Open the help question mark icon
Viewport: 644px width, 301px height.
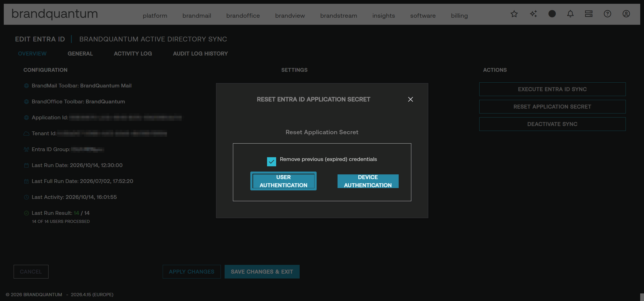pos(607,14)
